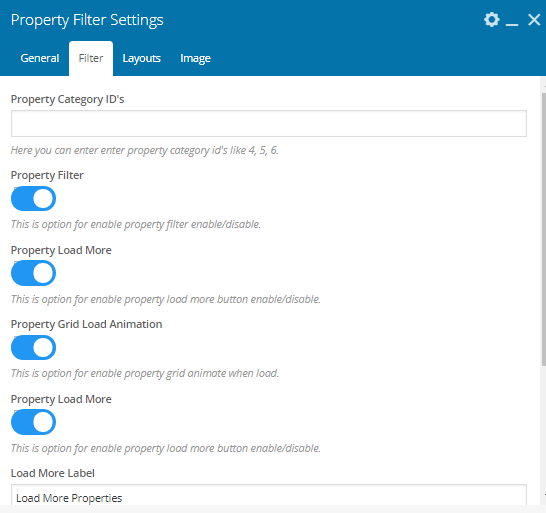
Task: Toggle the Property Filter switch
Action: (33, 199)
